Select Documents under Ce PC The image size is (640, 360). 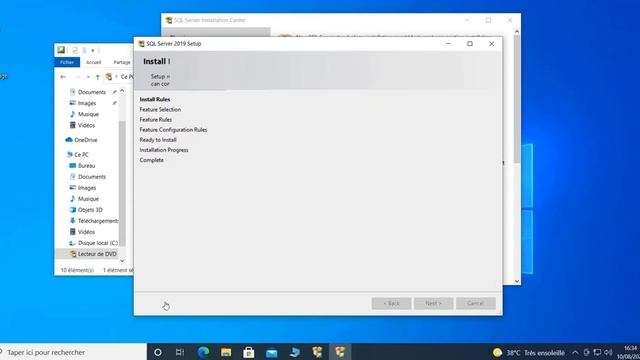tap(92, 177)
